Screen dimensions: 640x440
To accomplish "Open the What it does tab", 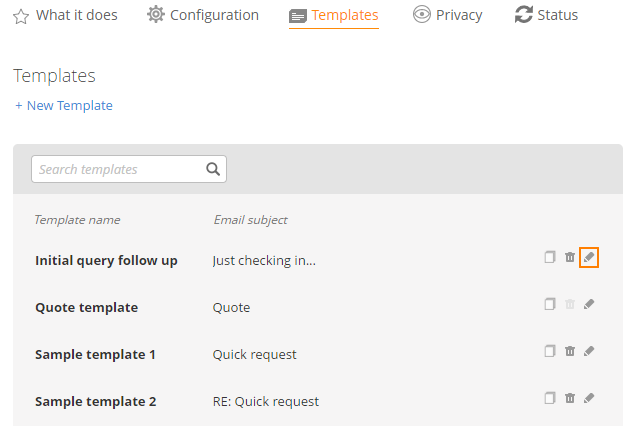I will tap(65, 16).
